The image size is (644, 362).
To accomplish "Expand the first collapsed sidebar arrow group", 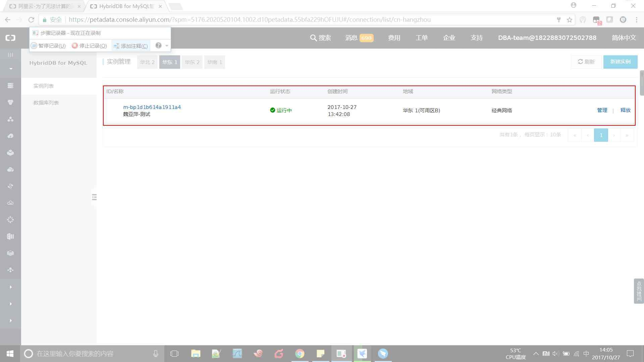I will click(11, 287).
